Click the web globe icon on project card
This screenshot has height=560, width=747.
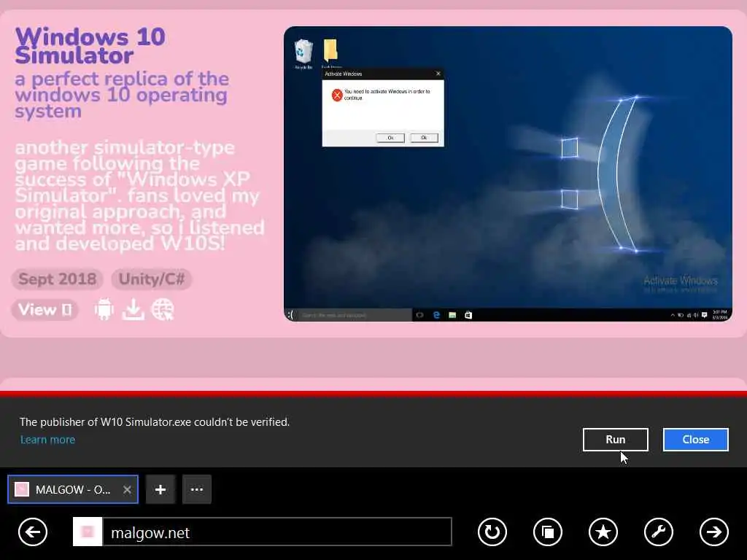(163, 309)
